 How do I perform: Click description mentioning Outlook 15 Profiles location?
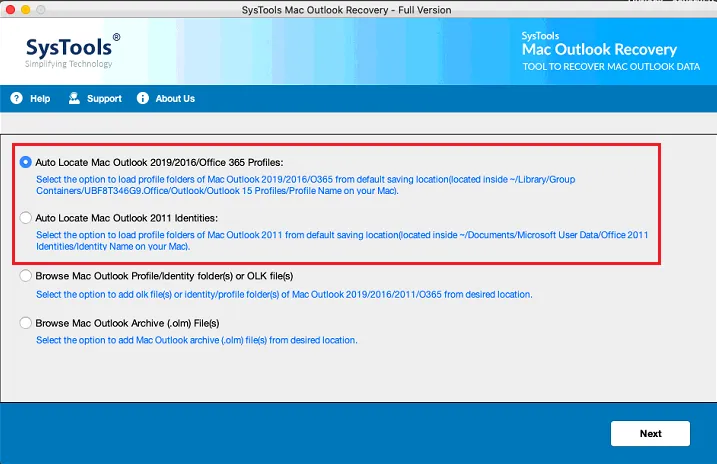(305, 185)
